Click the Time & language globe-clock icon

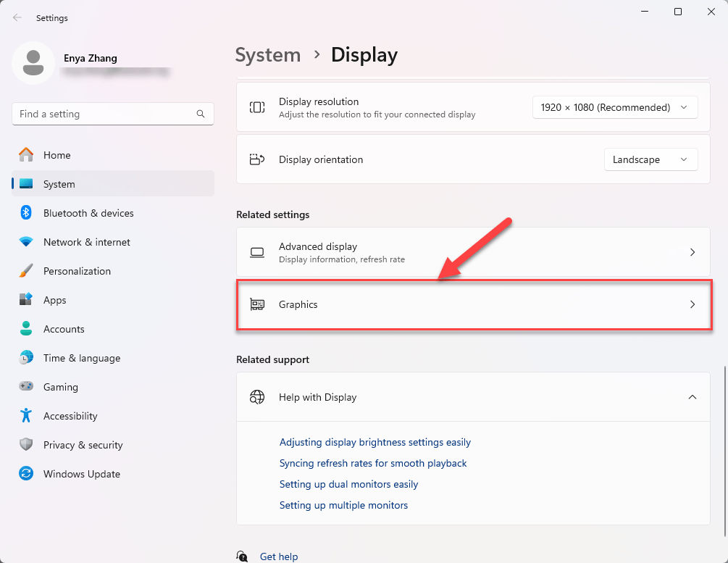click(26, 358)
